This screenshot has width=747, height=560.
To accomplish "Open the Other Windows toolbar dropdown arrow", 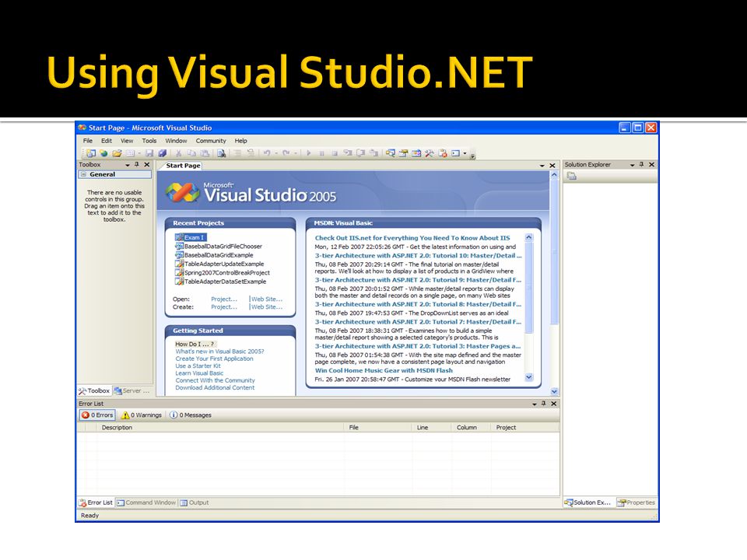I will [465, 153].
